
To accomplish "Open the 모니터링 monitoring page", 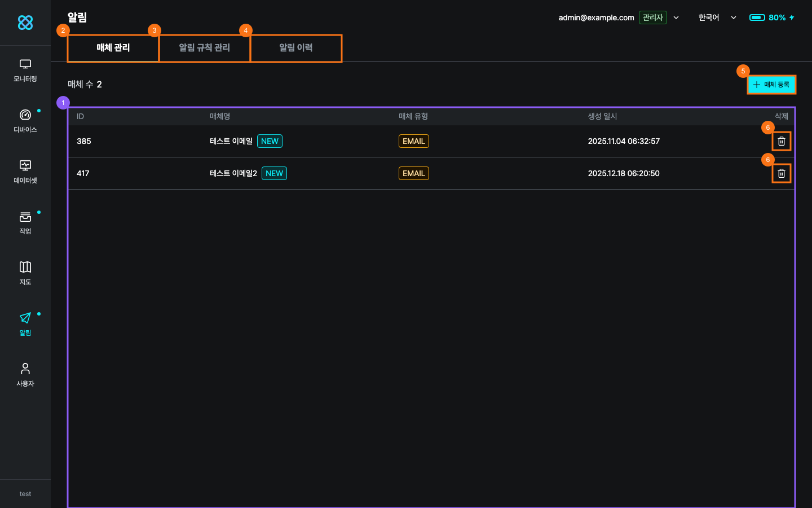I will pos(25,71).
